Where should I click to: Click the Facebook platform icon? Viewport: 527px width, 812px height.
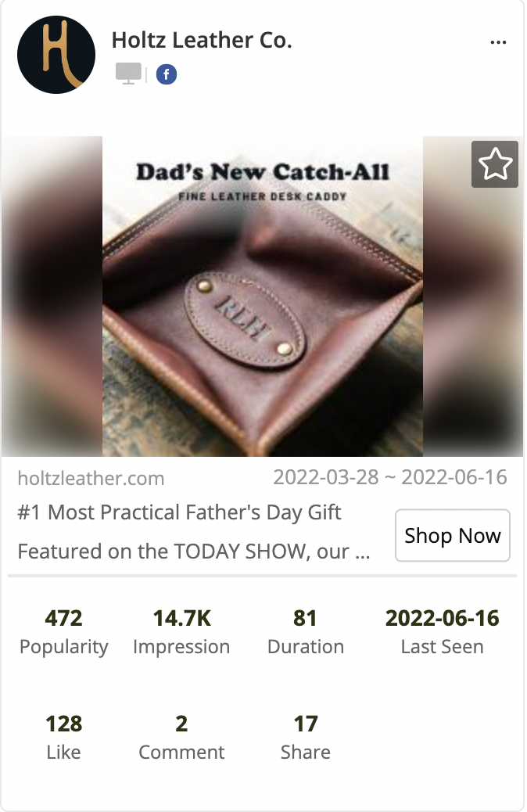coord(167,74)
